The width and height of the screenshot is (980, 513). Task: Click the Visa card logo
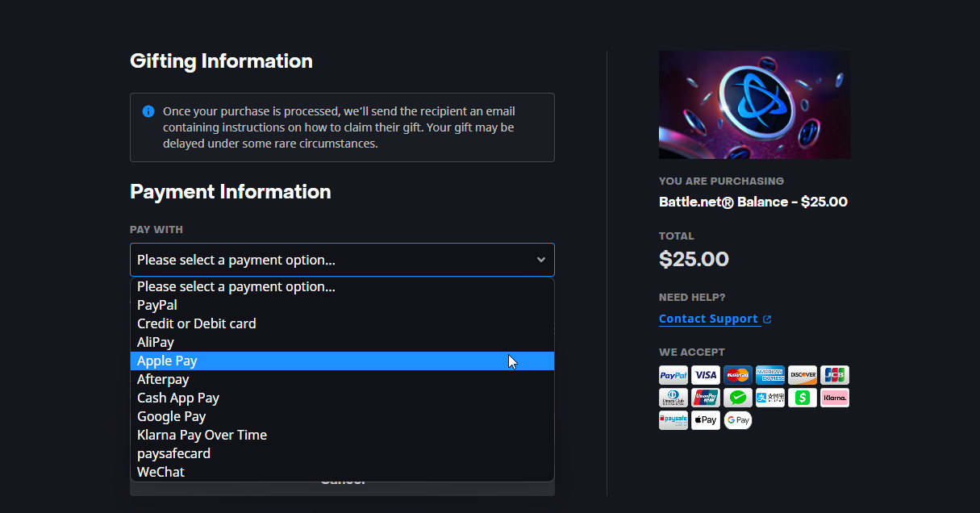tap(706, 375)
